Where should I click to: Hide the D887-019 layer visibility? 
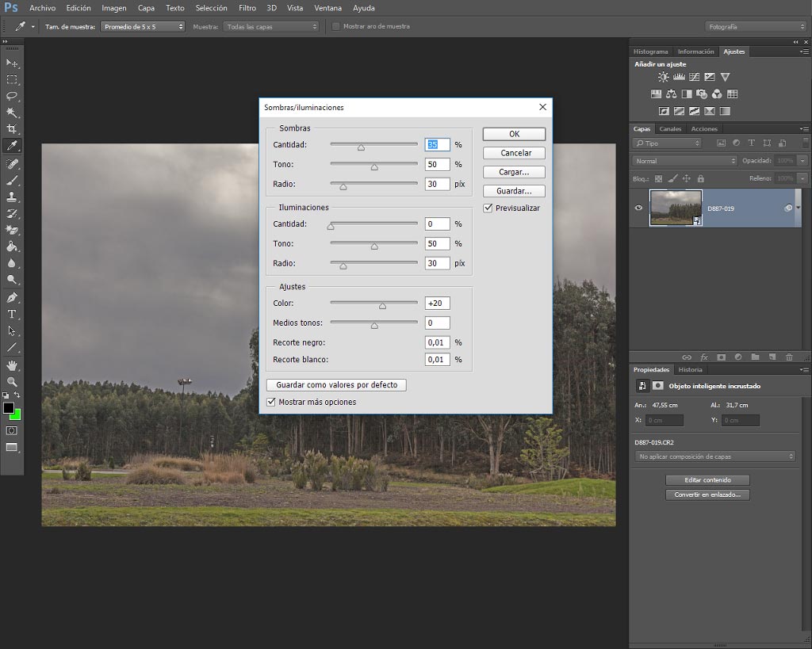pyautogui.click(x=638, y=208)
